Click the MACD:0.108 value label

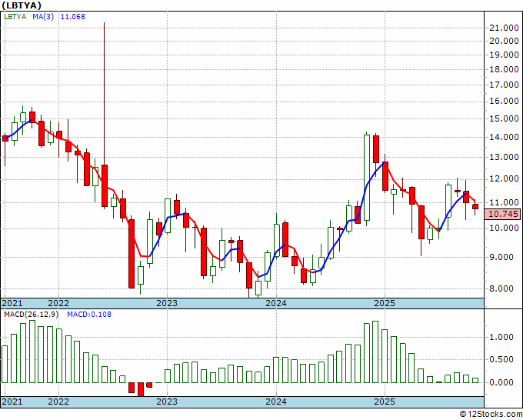[x=89, y=315]
